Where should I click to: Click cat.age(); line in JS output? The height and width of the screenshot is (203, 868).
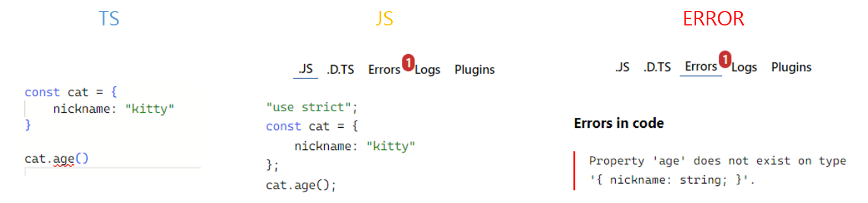tap(301, 185)
